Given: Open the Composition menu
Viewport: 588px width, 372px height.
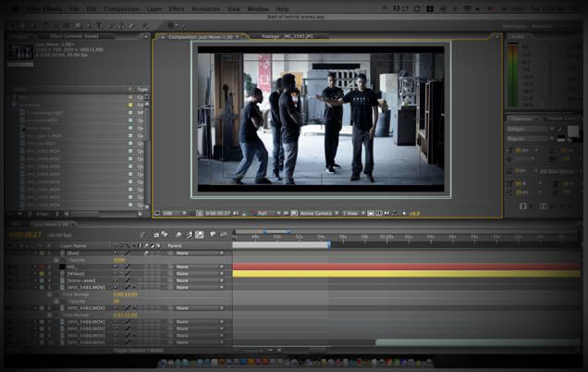Looking at the screenshot, I should click(x=121, y=8).
